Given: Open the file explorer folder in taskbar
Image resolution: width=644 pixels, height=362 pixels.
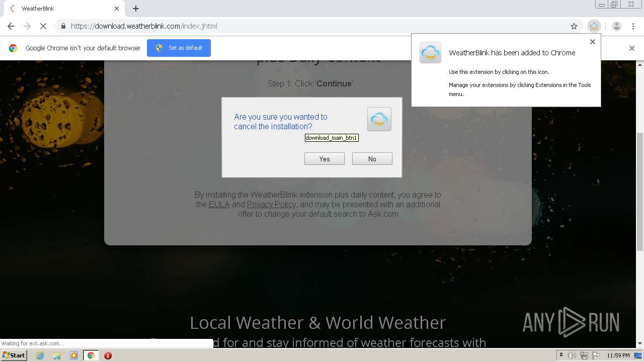Looking at the screenshot, I should pyautogui.click(x=57, y=355).
